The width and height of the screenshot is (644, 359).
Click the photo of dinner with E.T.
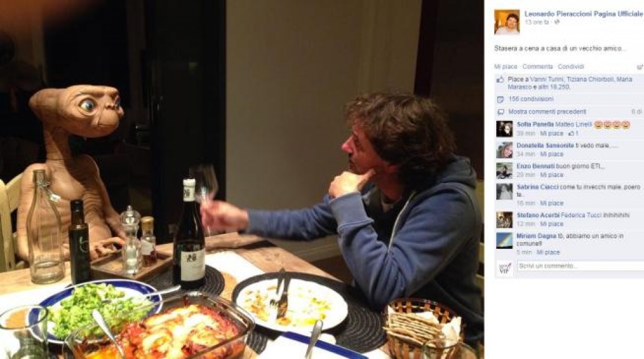pos(242,180)
